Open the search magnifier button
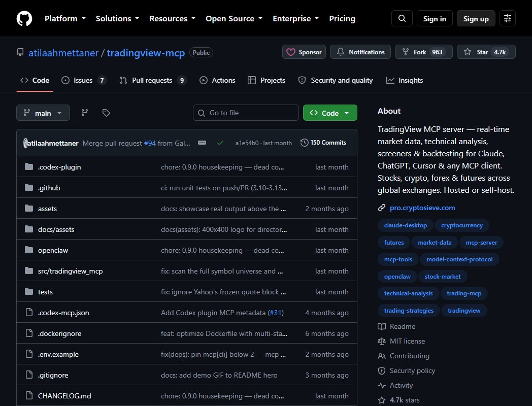Image resolution: width=532 pixels, height=406 pixels. 402,18
